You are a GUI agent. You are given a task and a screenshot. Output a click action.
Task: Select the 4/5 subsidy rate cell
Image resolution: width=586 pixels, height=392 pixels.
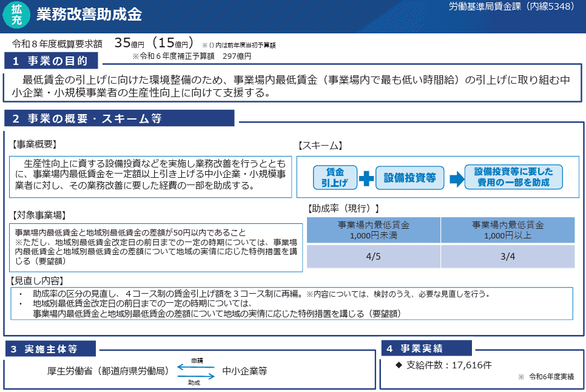click(375, 256)
